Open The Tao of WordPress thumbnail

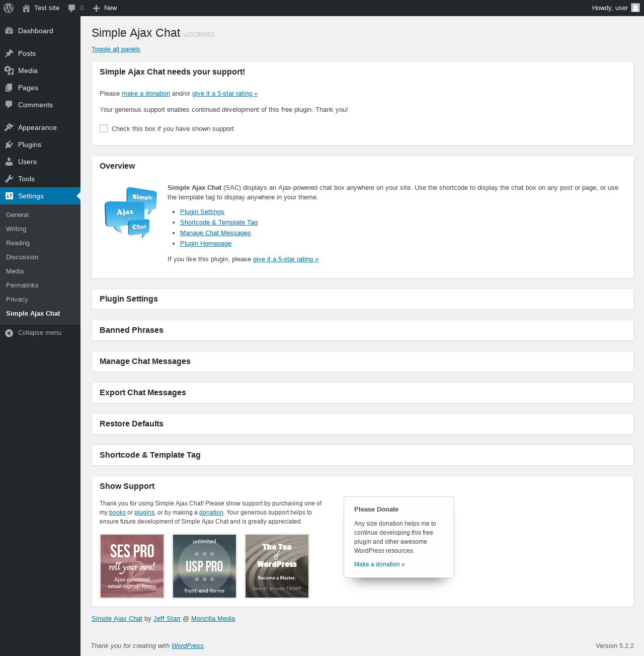[277, 566]
